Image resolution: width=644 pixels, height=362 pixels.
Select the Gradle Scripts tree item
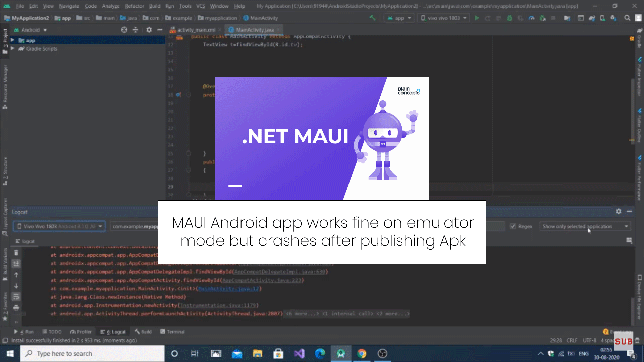point(42,49)
